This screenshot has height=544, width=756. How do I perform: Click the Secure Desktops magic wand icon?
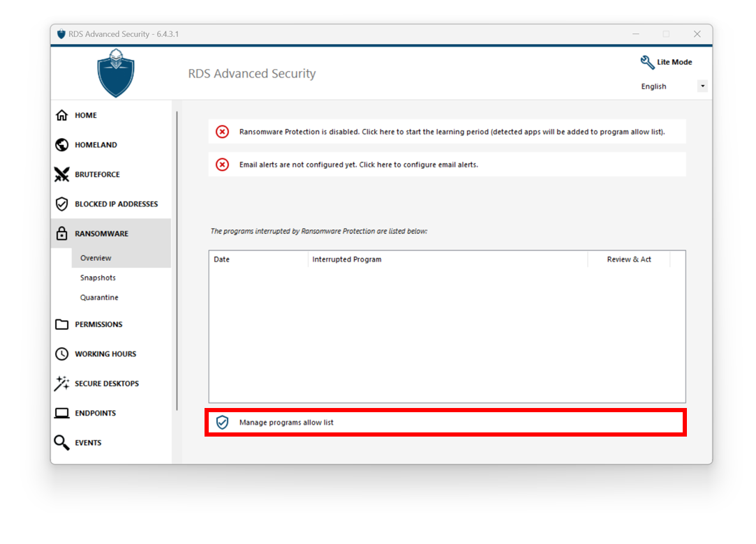pyautogui.click(x=61, y=384)
